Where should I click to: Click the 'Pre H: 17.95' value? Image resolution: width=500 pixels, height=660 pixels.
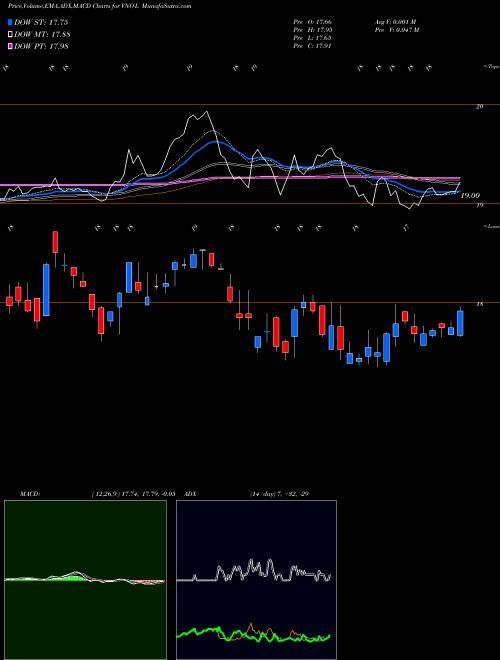pos(313,30)
